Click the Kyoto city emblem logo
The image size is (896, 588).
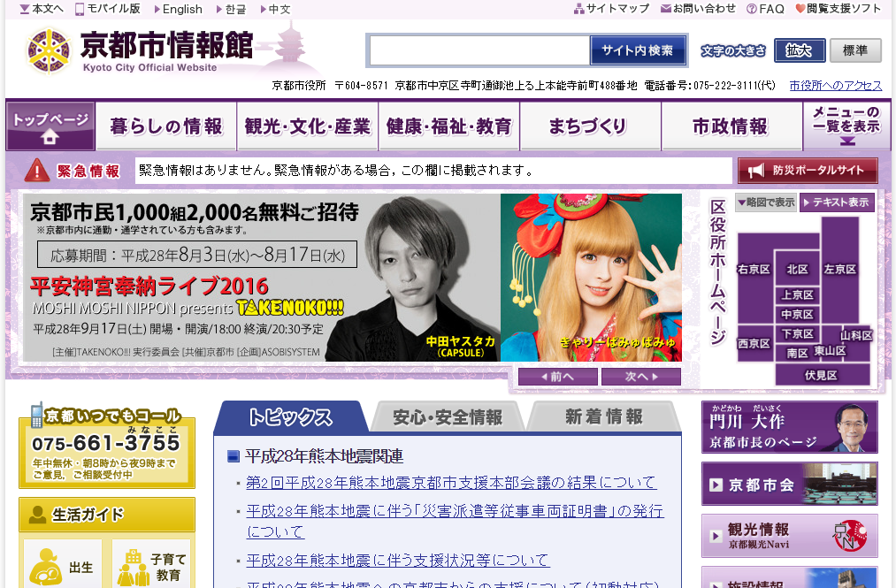tap(50, 51)
